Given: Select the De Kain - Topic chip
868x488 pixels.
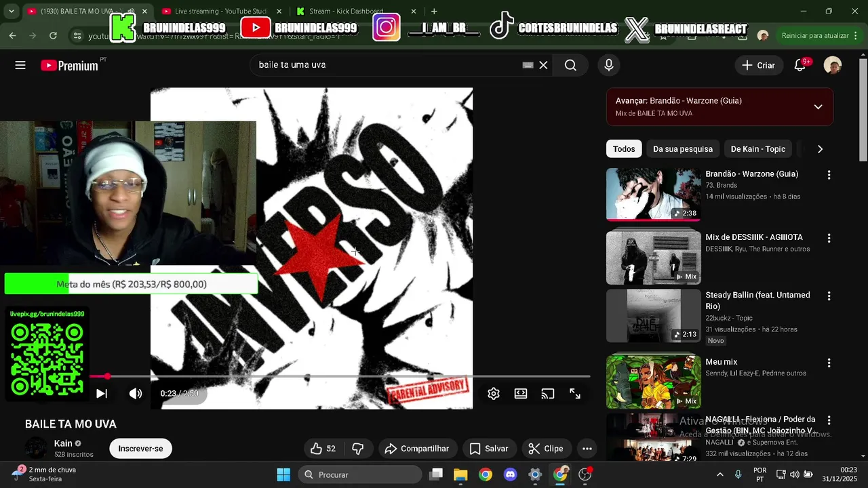Looking at the screenshot, I should [758, 149].
